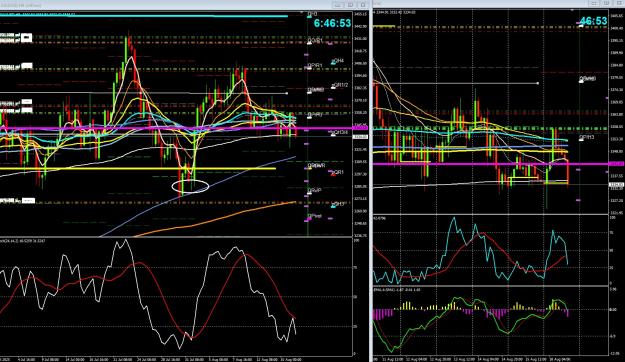Restore the right chart window

[x=606, y=3]
